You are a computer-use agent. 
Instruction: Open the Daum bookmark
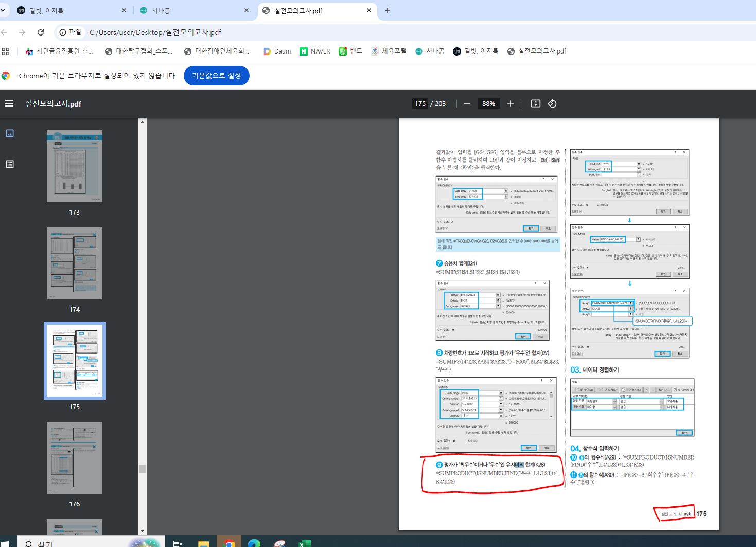[x=277, y=51]
